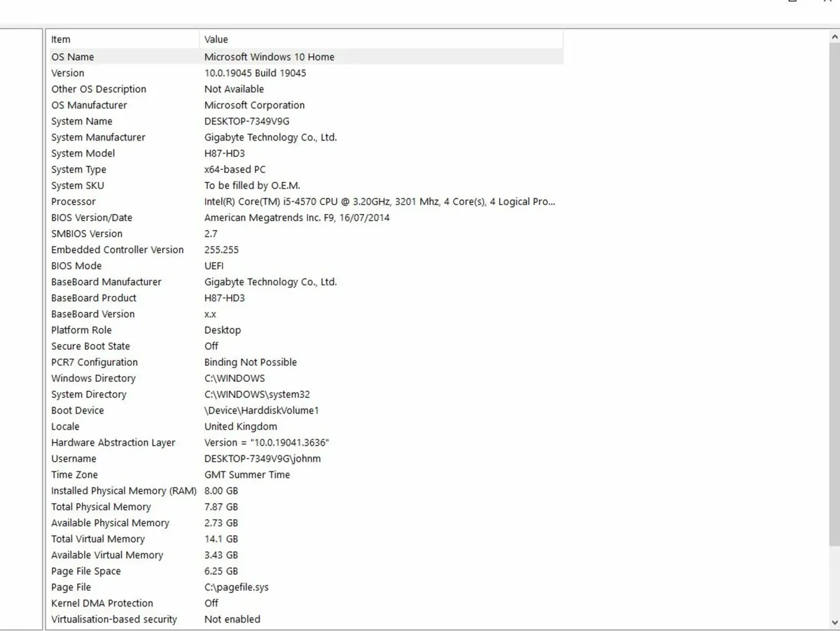840x631 pixels.
Task: Select the Secure Boot State row
Action: 90,347
